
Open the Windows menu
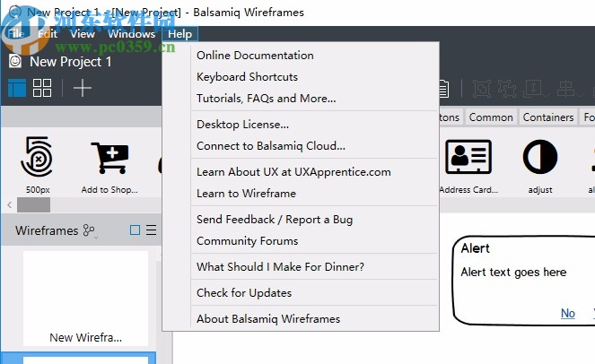point(131,34)
